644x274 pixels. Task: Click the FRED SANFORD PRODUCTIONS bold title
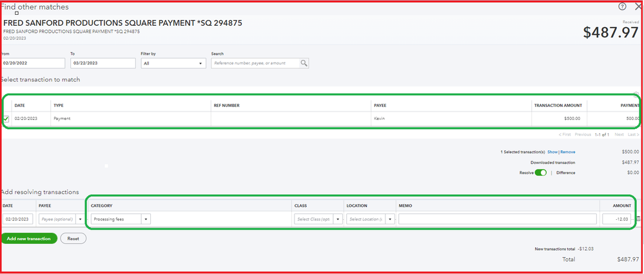pos(122,23)
